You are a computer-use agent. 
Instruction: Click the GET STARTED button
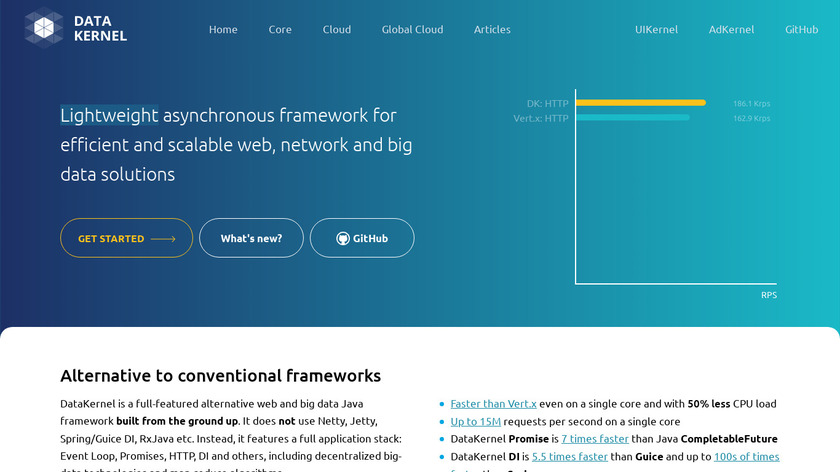click(126, 238)
